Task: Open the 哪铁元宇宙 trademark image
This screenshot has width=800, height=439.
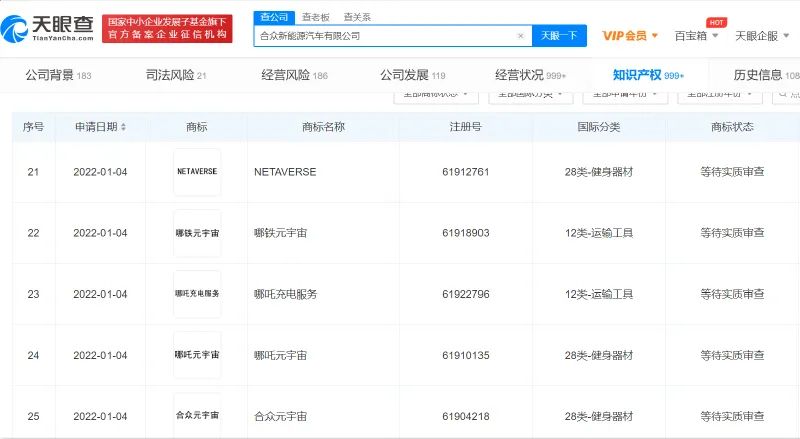Action: [196, 233]
